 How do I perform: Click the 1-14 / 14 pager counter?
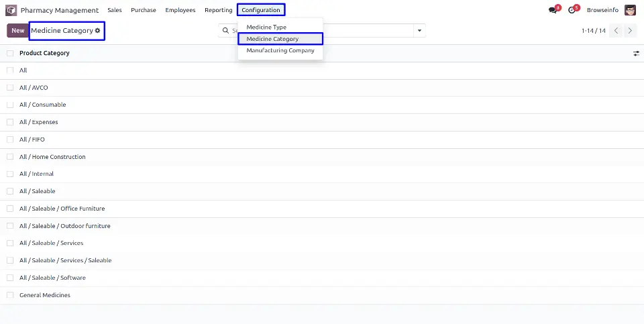[594, 31]
